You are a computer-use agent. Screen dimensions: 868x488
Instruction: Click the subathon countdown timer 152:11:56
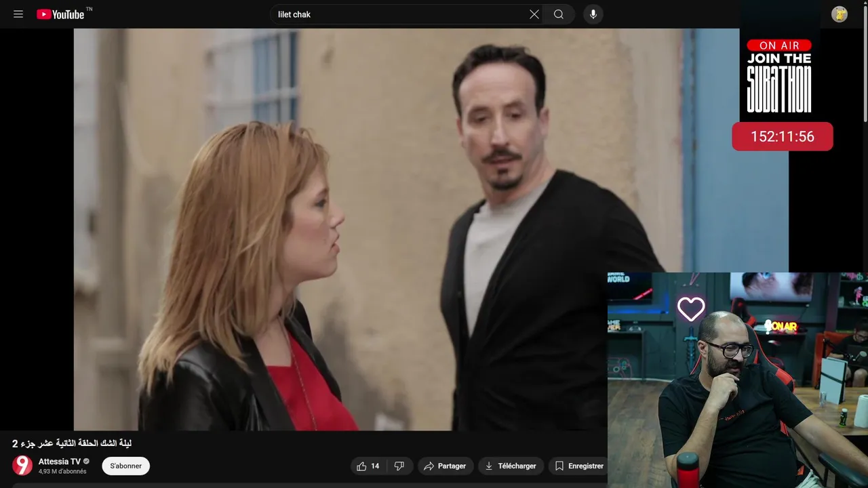[x=783, y=137]
